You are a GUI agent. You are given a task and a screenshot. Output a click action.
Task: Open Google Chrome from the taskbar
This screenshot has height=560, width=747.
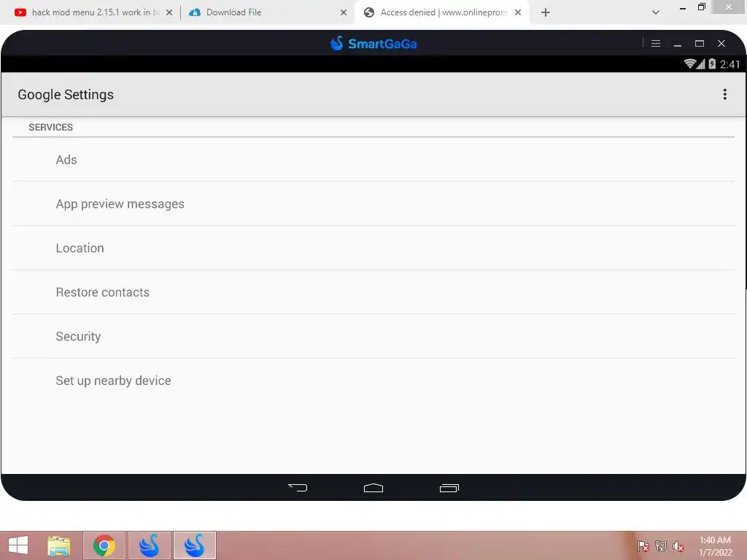pos(104,545)
